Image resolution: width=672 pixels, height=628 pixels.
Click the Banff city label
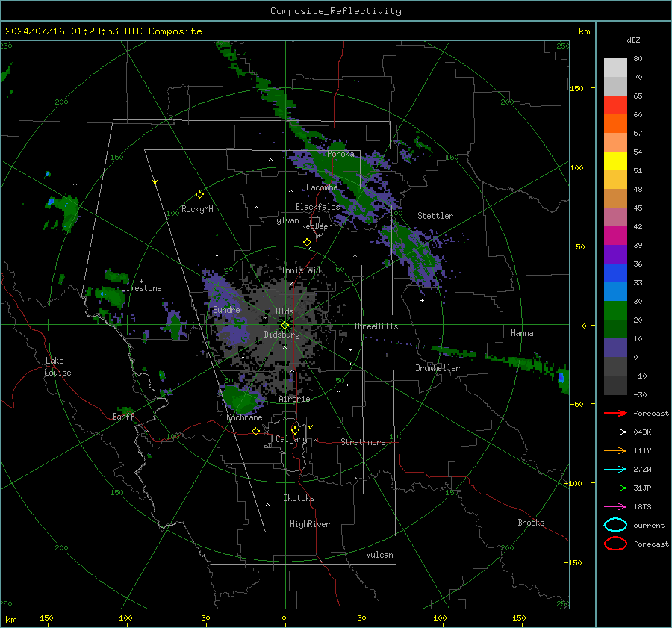point(123,416)
